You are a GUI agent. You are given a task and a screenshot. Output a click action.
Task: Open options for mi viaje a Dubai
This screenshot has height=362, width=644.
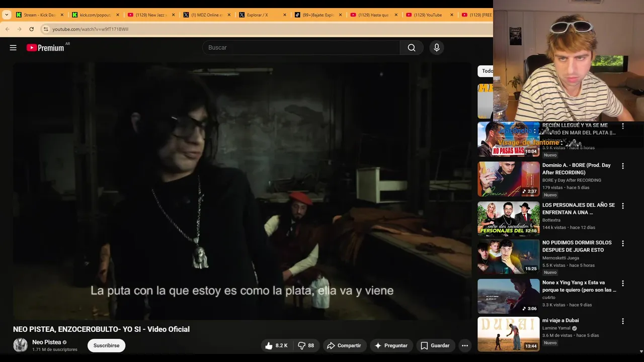[623, 321]
